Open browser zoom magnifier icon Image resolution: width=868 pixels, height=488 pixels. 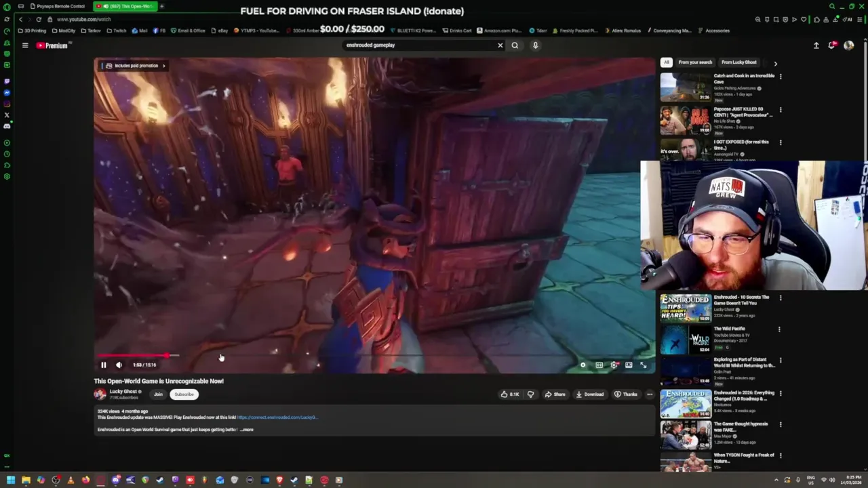click(x=758, y=19)
